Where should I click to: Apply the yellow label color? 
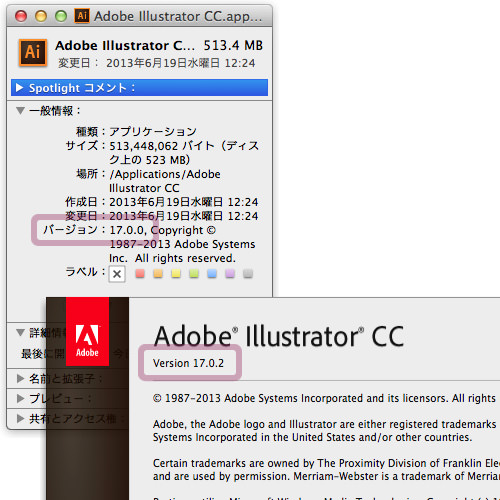176,274
